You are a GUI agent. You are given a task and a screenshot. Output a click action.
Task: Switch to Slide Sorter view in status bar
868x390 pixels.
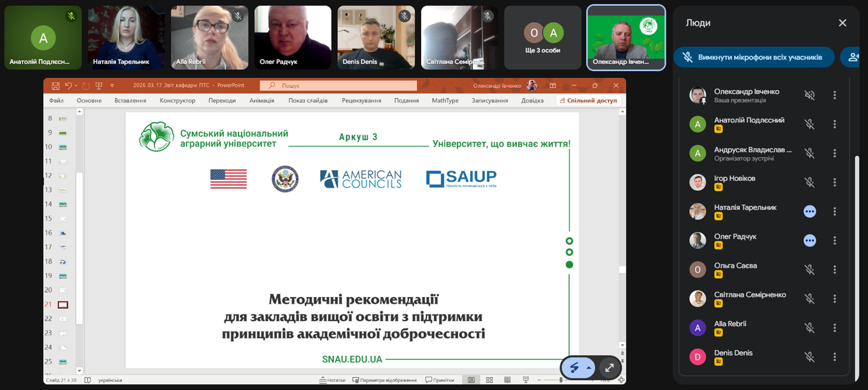point(489,380)
